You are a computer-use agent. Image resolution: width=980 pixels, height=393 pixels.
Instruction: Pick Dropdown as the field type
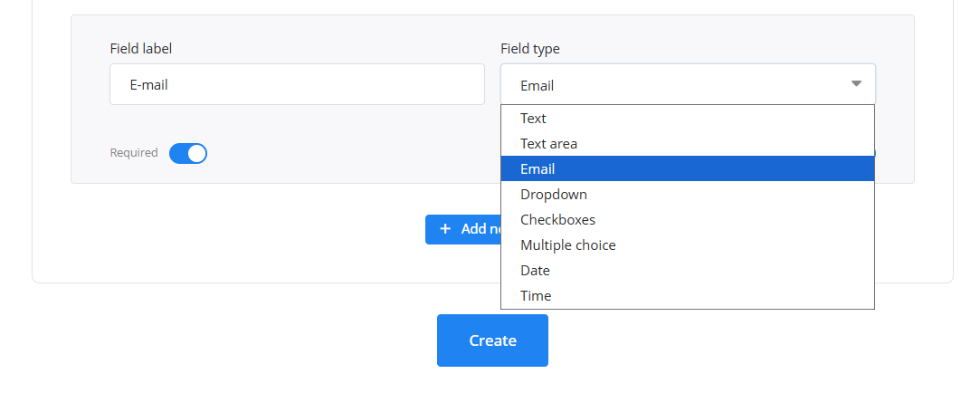(688, 194)
